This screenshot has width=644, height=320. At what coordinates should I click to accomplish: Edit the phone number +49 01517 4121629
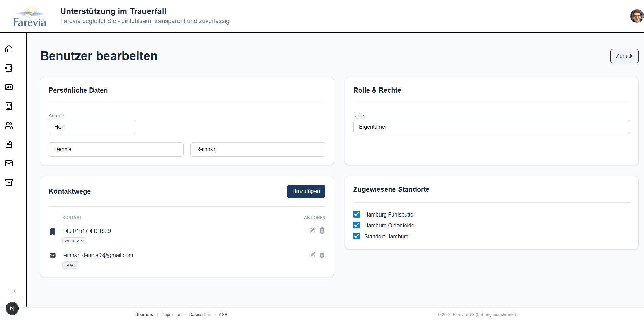click(x=312, y=230)
